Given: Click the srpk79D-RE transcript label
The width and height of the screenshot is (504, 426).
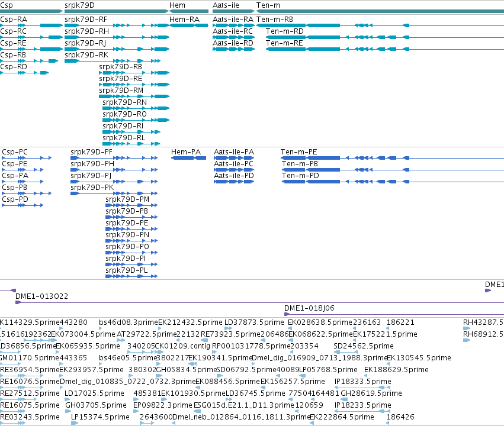Looking at the screenshot, I should (121, 79).
